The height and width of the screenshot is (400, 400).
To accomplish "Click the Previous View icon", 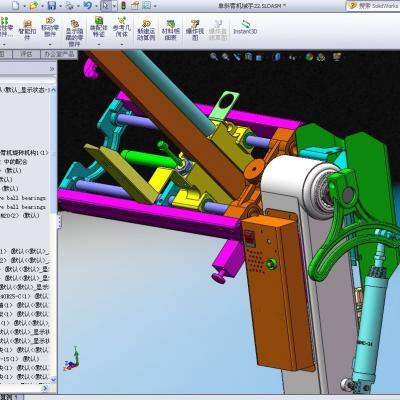I will [237, 57].
